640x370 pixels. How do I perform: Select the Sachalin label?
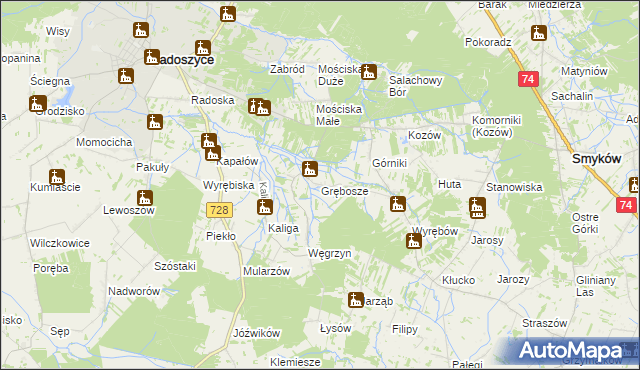(572, 96)
